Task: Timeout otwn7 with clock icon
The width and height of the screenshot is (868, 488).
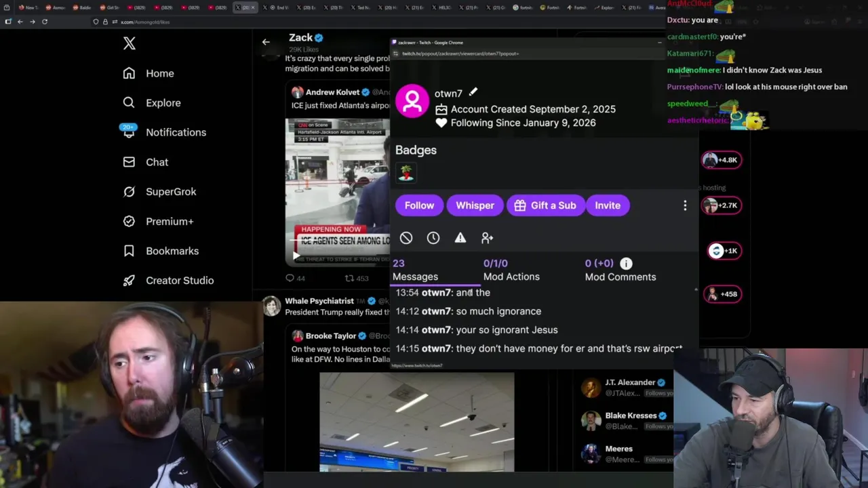Action: click(433, 238)
